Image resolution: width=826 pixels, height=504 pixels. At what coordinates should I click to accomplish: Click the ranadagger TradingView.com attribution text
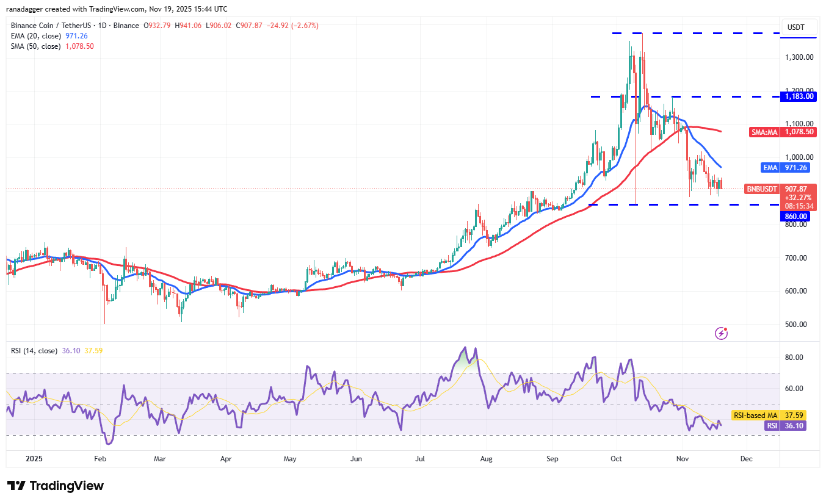click(x=116, y=9)
